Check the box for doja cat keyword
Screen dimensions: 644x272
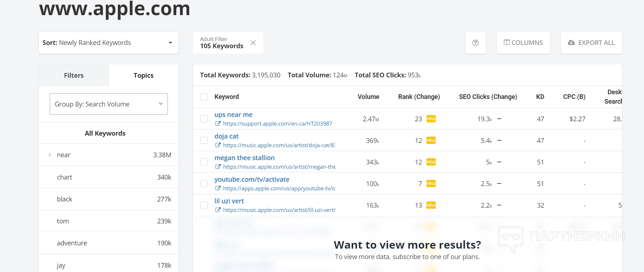[204, 140]
